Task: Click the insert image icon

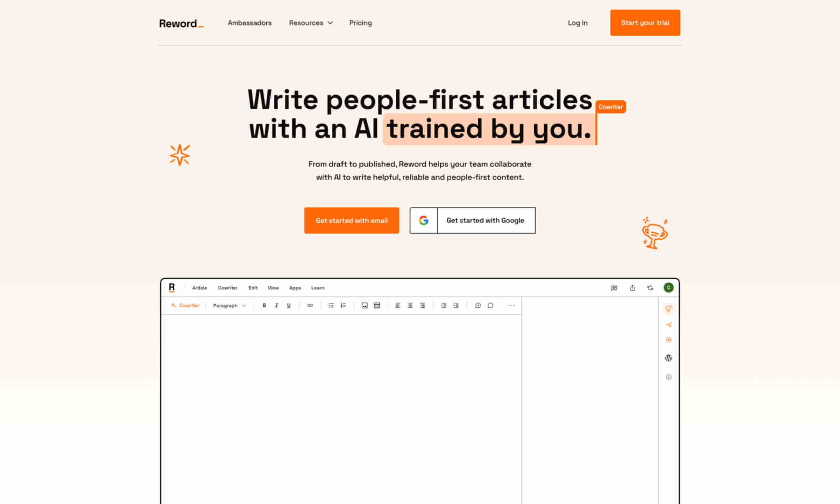Action: pyautogui.click(x=364, y=306)
